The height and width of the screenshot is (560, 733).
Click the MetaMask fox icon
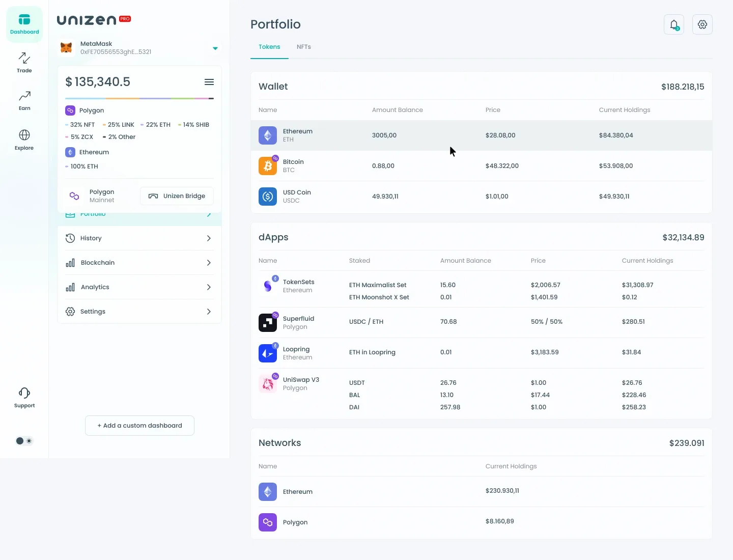[x=66, y=48]
